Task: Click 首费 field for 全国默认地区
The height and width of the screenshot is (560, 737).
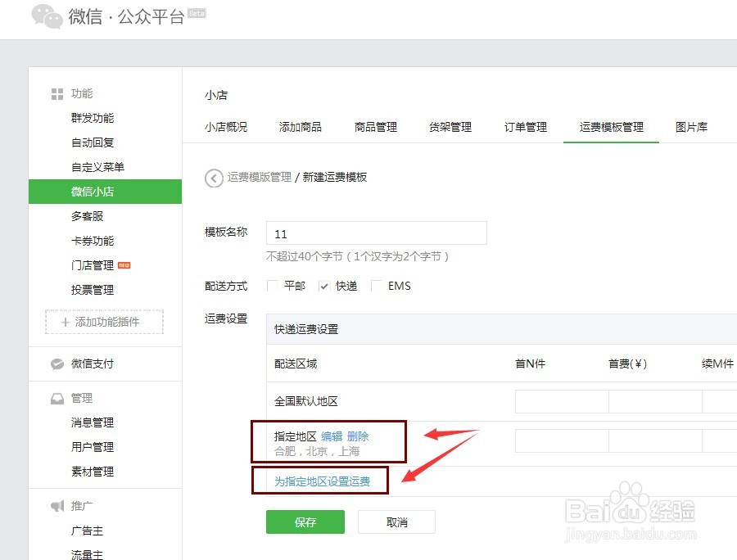Action: [x=655, y=401]
